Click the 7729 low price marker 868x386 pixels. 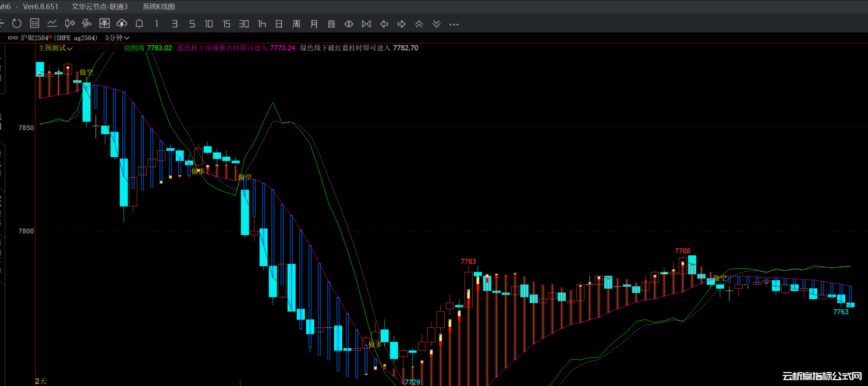[412, 382]
